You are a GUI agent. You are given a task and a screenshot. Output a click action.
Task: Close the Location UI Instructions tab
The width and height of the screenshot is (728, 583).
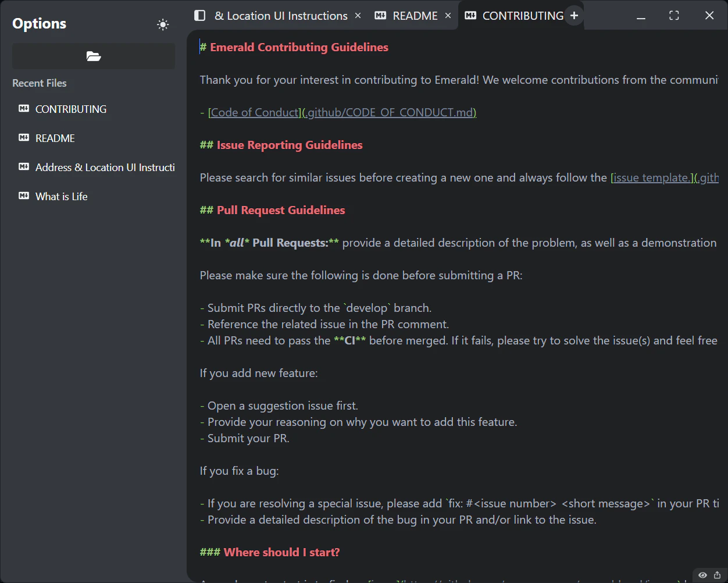358,16
